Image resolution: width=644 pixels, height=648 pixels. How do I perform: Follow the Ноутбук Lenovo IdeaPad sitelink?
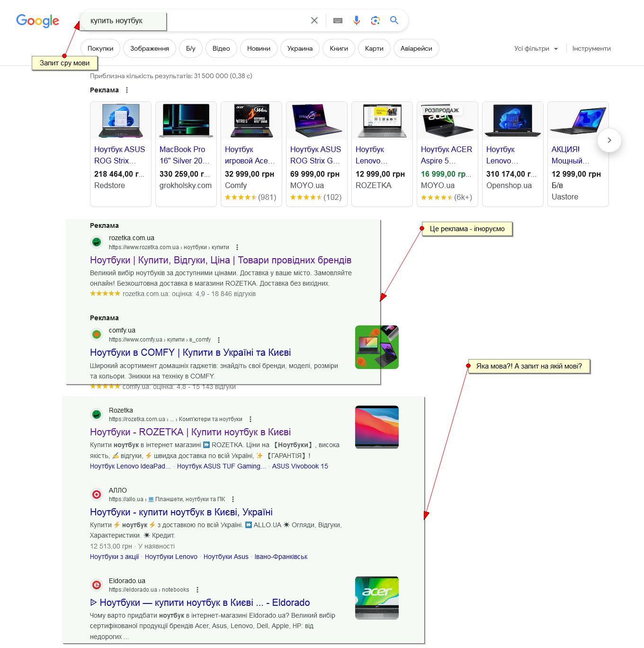click(x=131, y=466)
